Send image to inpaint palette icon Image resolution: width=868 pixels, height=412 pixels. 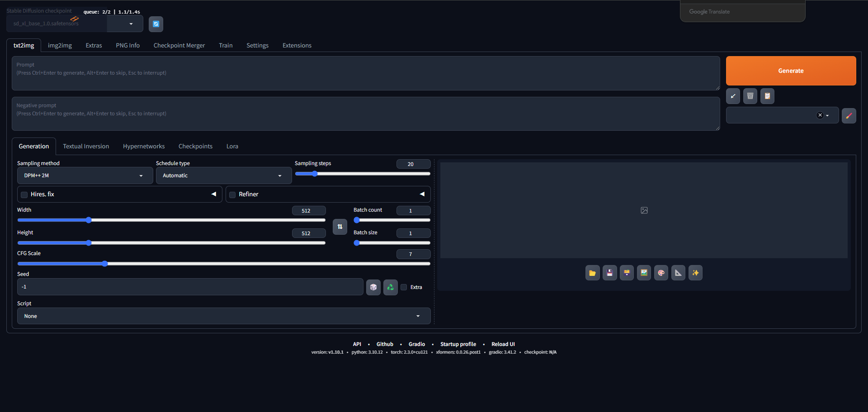tap(661, 273)
